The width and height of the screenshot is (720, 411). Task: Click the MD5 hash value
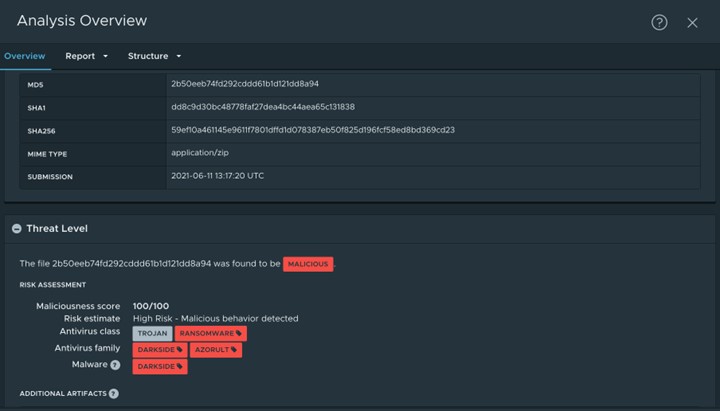[x=244, y=84]
